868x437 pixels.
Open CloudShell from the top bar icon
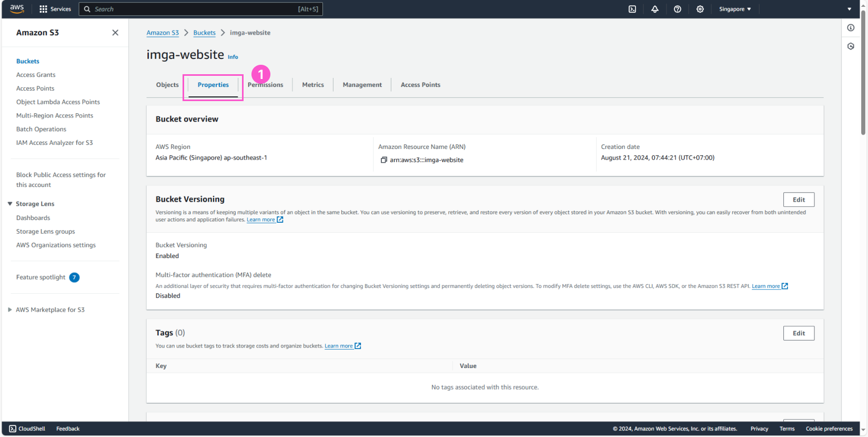pos(632,9)
